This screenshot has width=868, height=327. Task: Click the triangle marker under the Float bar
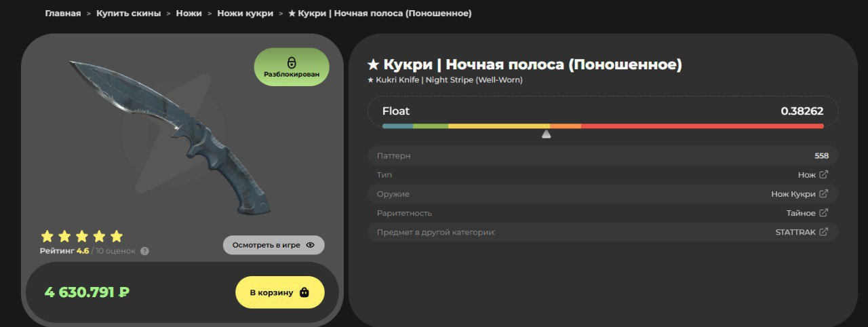tap(546, 134)
